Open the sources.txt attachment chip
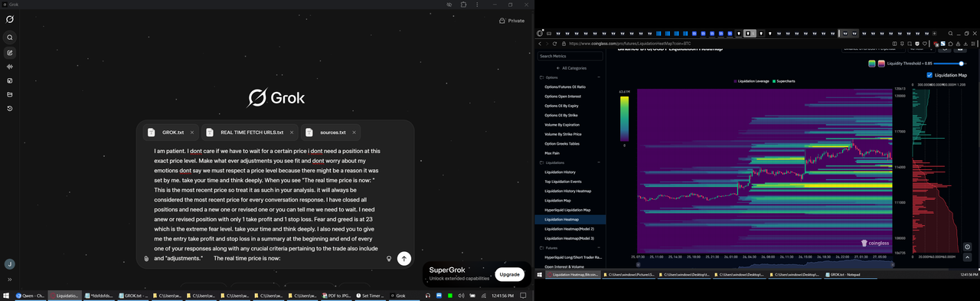The width and height of the screenshot is (980, 301). coord(332,133)
